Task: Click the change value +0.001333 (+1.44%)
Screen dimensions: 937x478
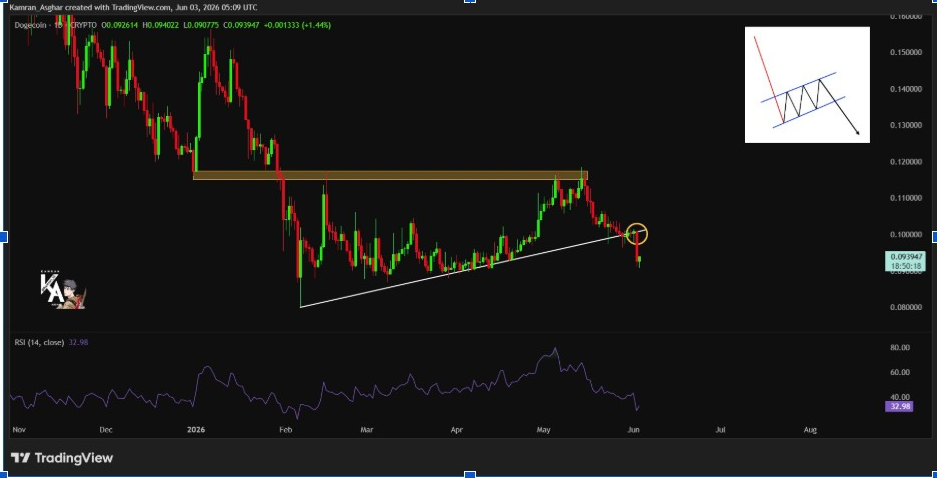Action: point(298,25)
